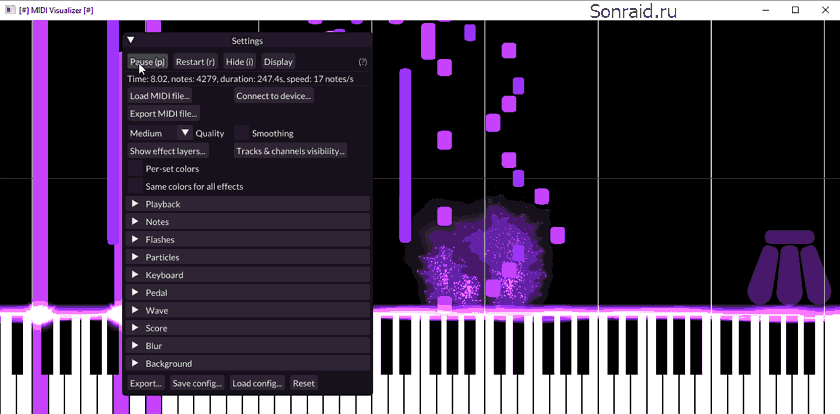Click Save config button
The image size is (840, 414).
pyautogui.click(x=197, y=383)
